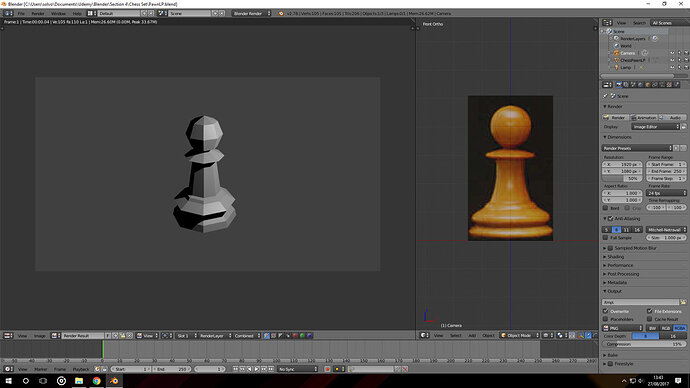Click the output folder browse icon
Image resolution: width=690 pixels, height=388 pixels.
pyautogui.click(x=683, y=302)
